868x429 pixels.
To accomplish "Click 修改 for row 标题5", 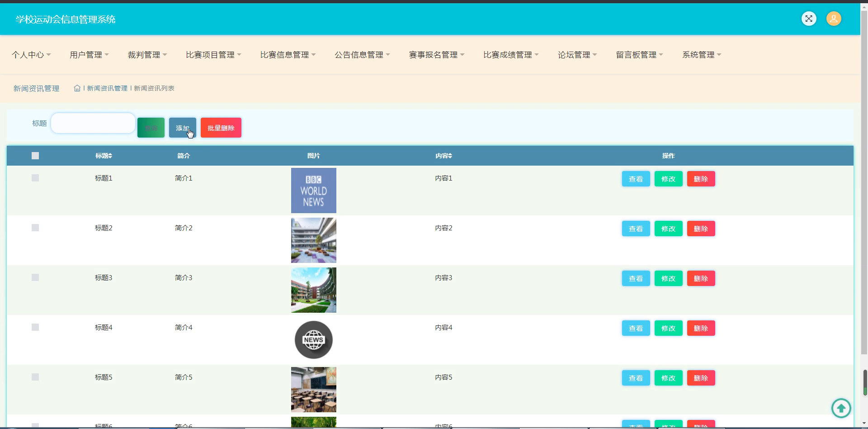I will [x=669, y=378].
